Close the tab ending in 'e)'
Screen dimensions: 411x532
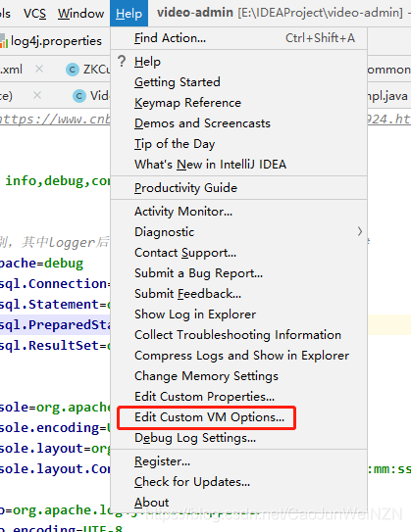point(37,95)
